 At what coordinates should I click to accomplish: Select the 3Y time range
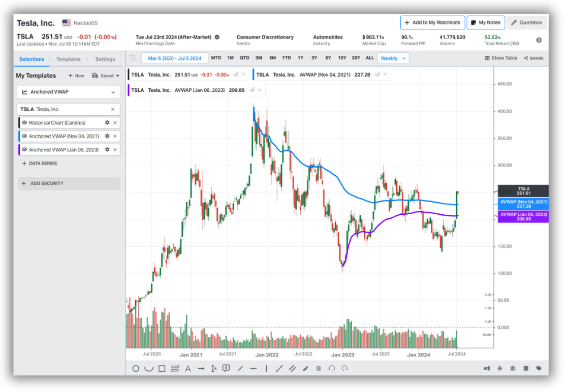point(314,58)
